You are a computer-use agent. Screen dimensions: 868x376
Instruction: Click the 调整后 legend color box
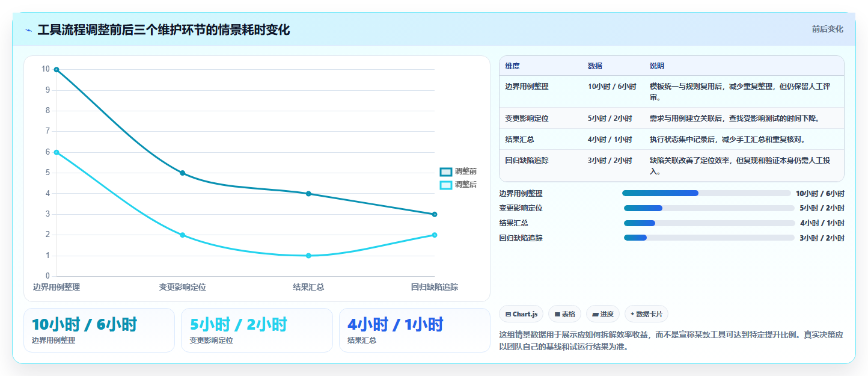click(445, 185)
